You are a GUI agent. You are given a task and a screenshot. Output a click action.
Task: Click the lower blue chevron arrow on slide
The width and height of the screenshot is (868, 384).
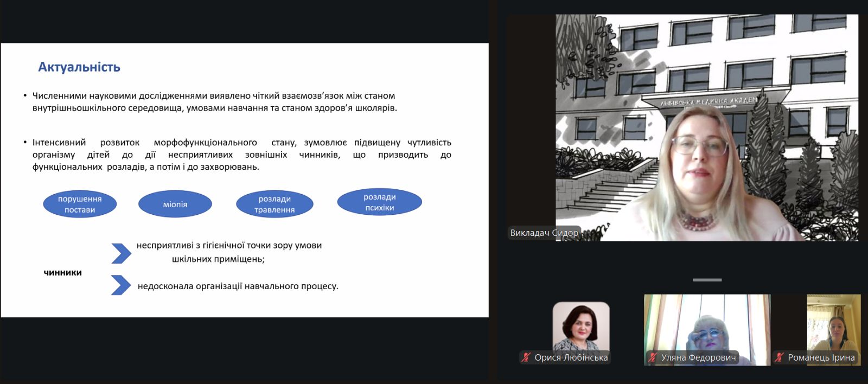[120, 285]
